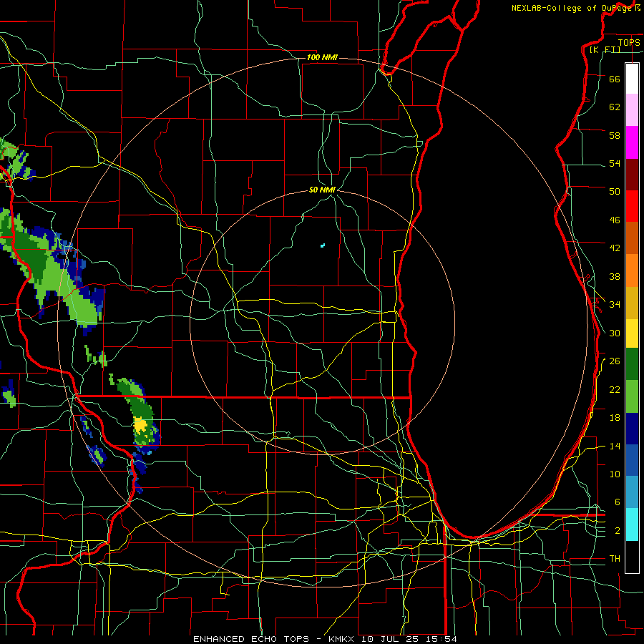Click the white 66 kft legend swatch
This screenshot has width=644, height=644.
coord(632,79)
